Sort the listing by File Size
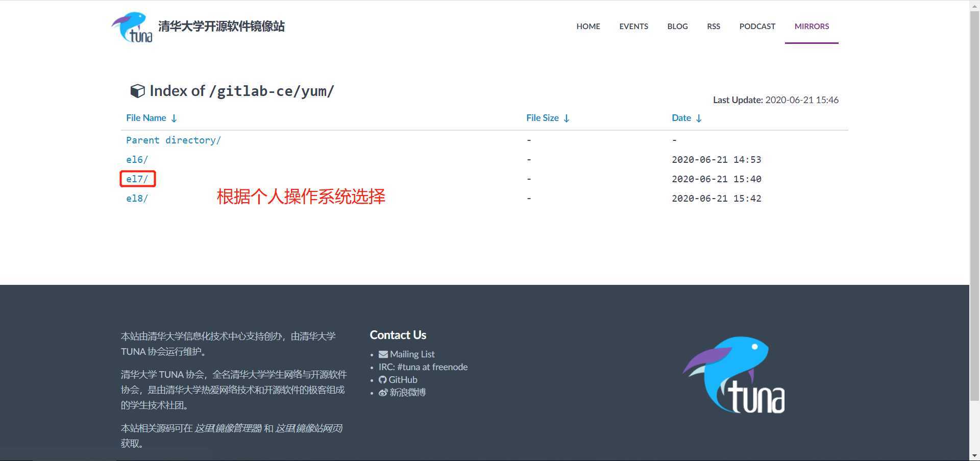This screenshot has width=980, height=461. (542, 118)
